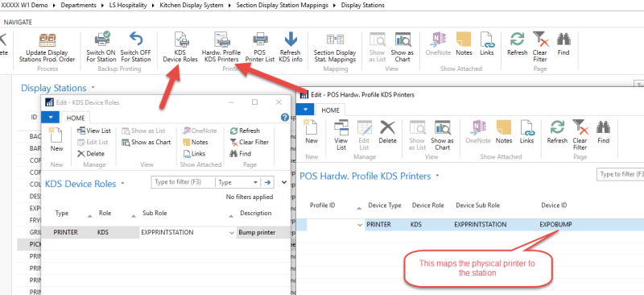Click Section Display Station Mappings breadcrumb

tap(283, 6)
